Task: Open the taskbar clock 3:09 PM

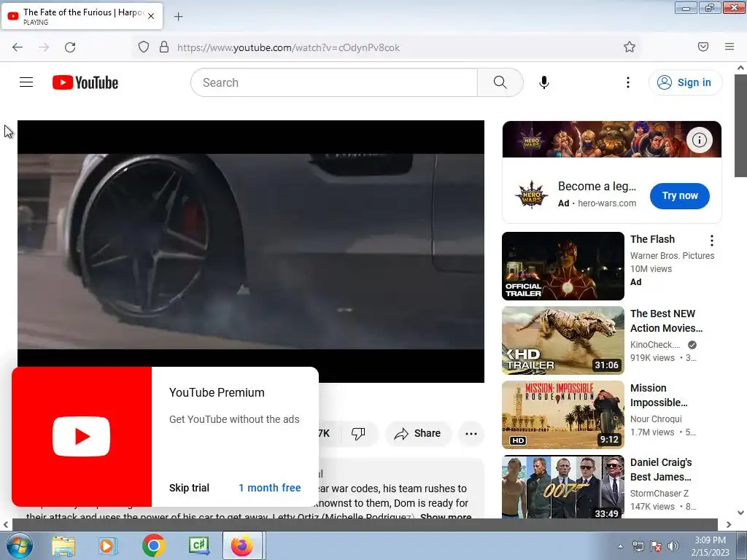Action: coord(711,546)
